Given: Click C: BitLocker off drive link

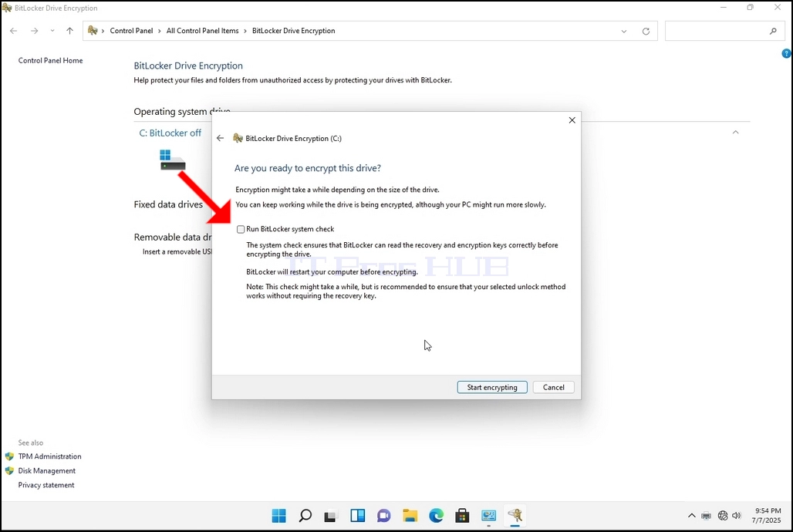Looking at the screenshot, I should [170, 133].
